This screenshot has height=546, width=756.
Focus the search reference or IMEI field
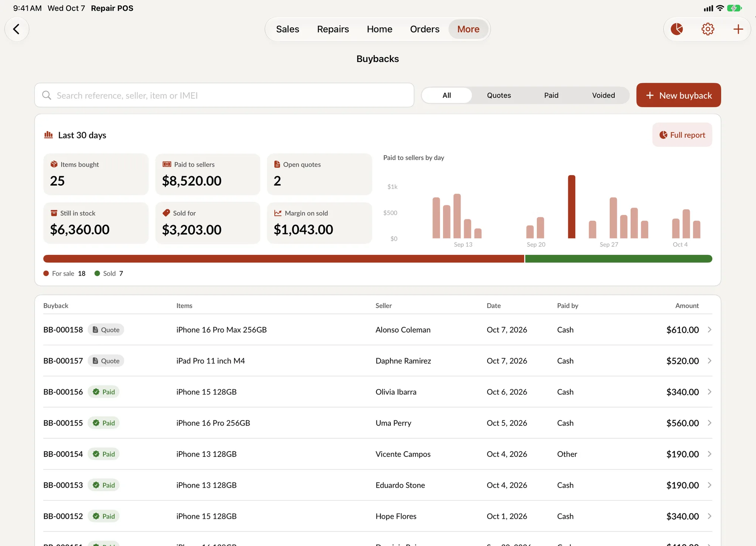click(x=224, y=95)
